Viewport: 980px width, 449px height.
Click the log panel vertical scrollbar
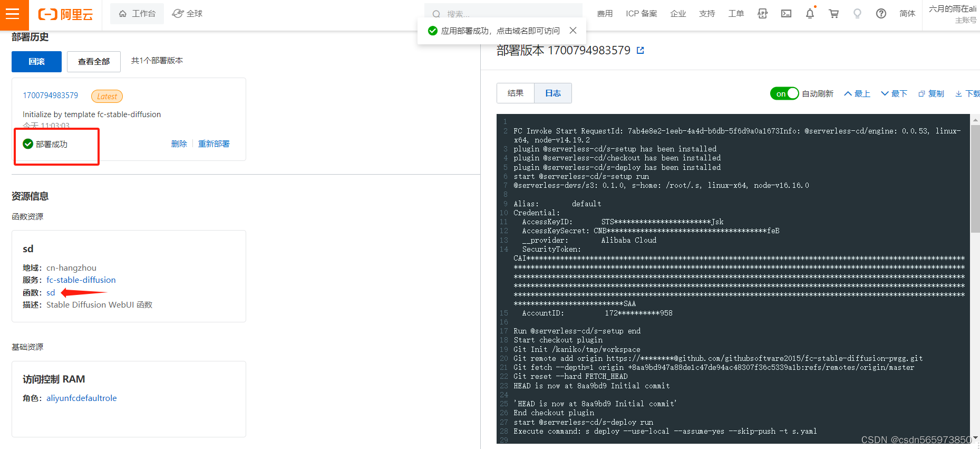975,179
